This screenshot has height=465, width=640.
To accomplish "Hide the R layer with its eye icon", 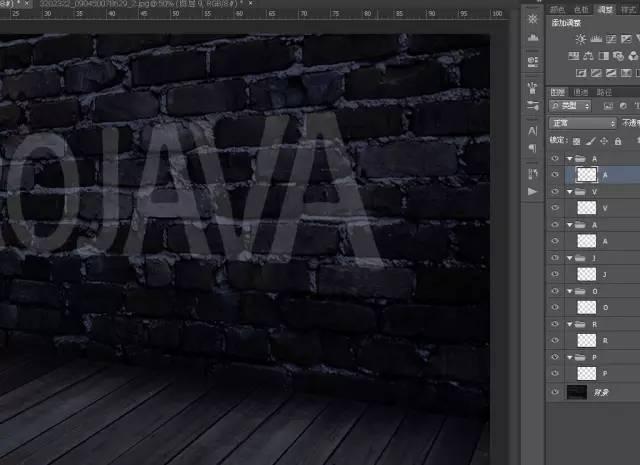I will [x=555, y=340].
